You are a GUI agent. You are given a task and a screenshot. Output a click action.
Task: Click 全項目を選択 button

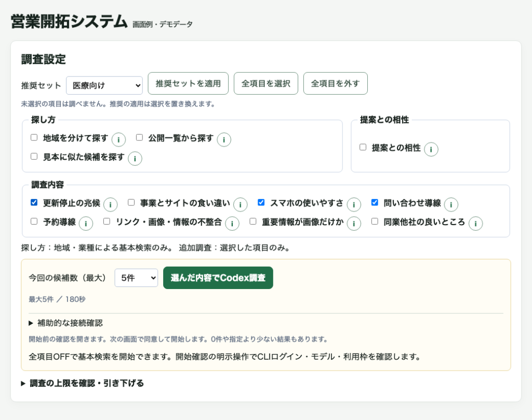[266, 84]
